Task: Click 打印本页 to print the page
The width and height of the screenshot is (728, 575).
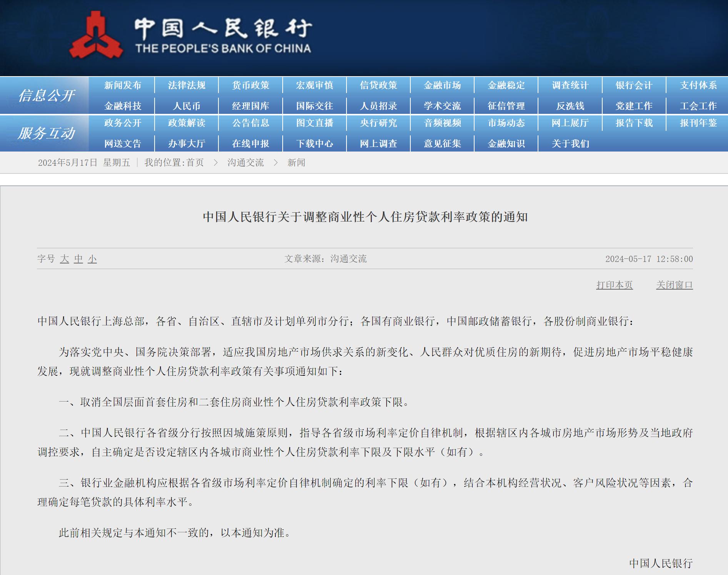Action: [614, 285]
